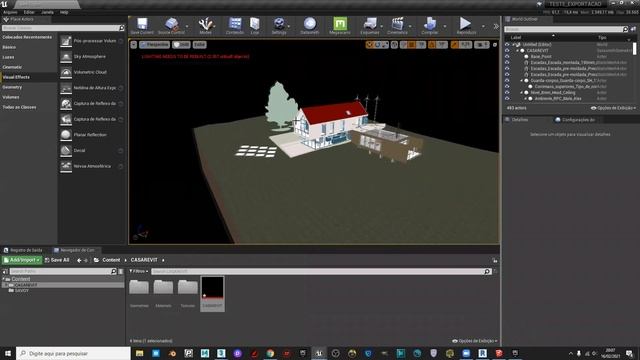Select the Basic category in Place Actors
This screenshot has width=640, height=360.
[9, 47]
